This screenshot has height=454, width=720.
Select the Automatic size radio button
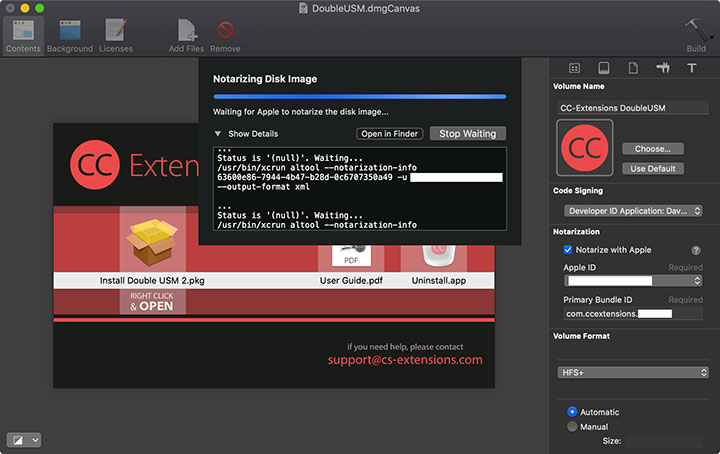click(572, 412)
